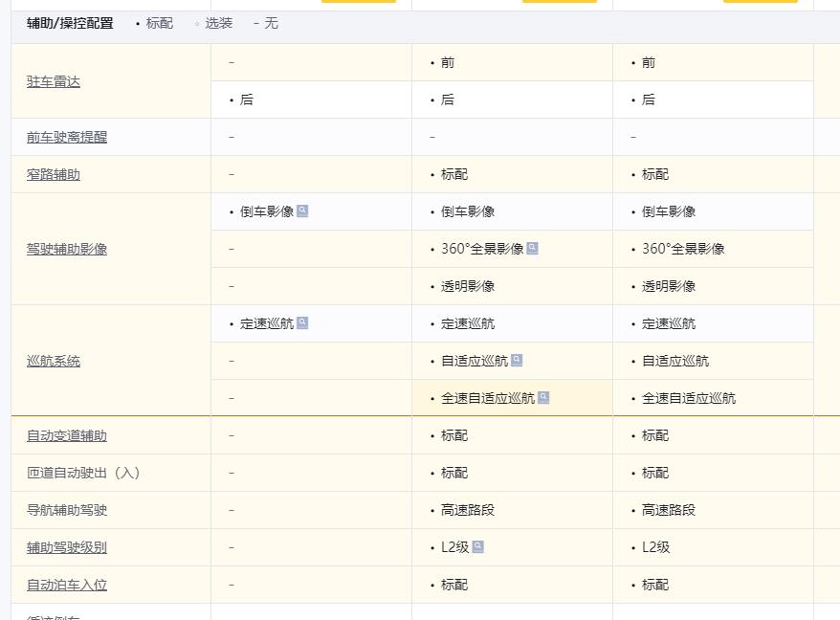Open the 驻车雷达 explanation link

click(x=54, y=81)
